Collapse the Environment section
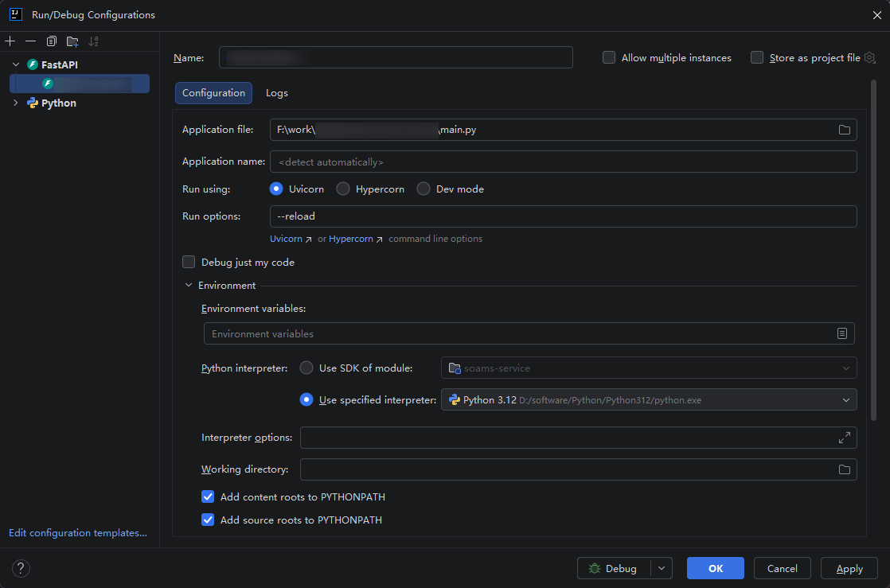The height and width of the screenshot is (588, 890). coord(189,285)
